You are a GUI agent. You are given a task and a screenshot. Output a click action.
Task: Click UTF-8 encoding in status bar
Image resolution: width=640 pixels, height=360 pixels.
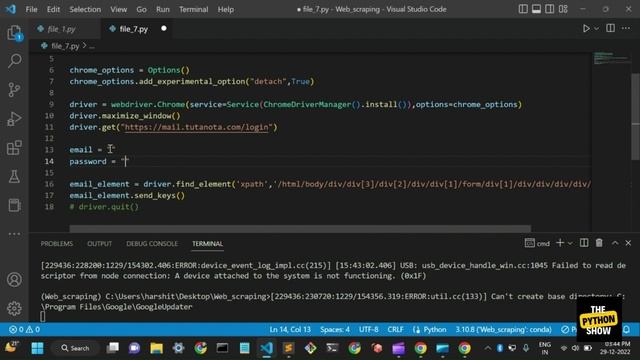click(x=369, y=329)
